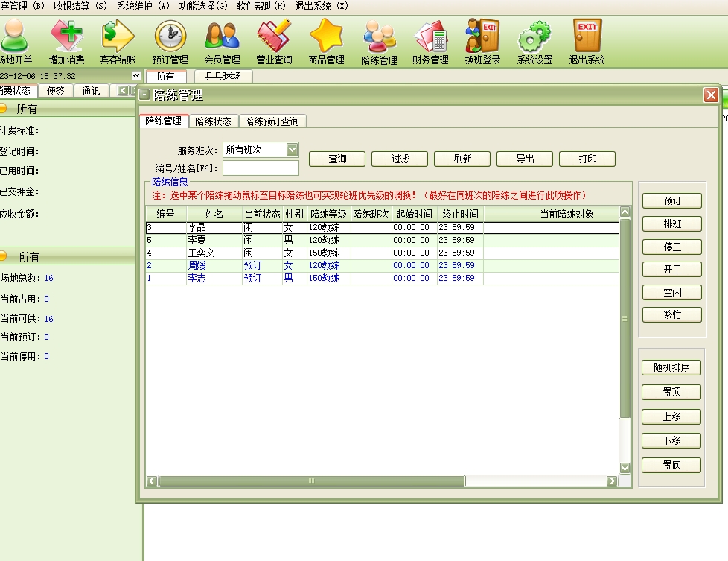This screenshot has width=728, height=561.
Task: Collapse left panel with double-arrow button
Action: pos(136,76)
